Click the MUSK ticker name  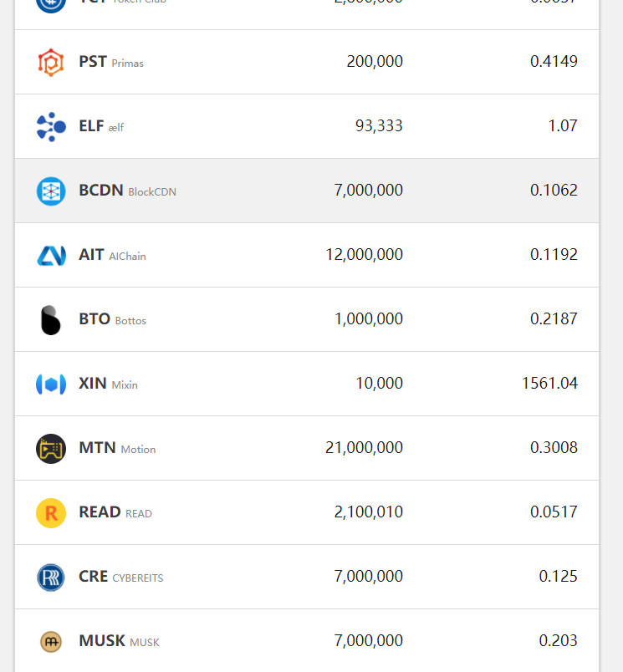pos(102,641)
